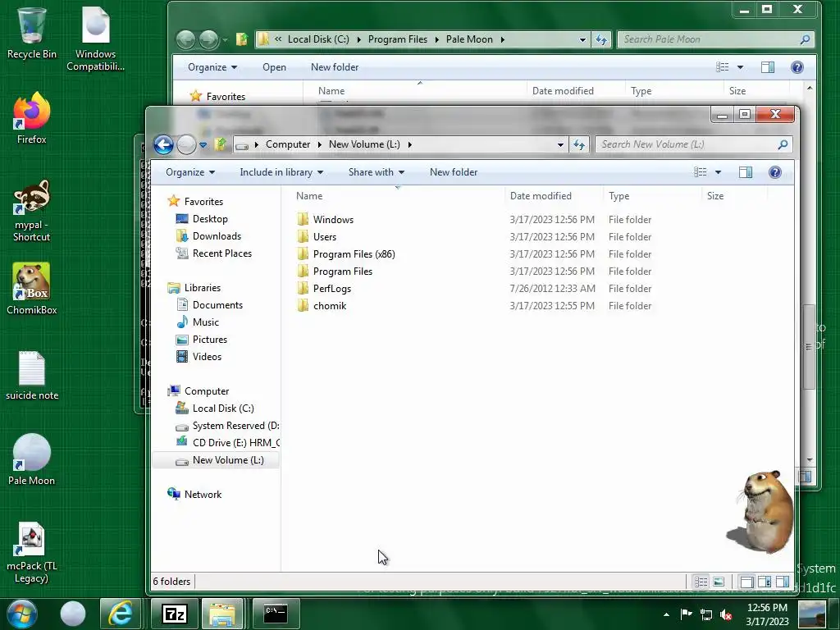Open the recent pages dropdown next to Forward
Image resolution: width=840 pixels, height=630 pixels.
tap(203, 144)
